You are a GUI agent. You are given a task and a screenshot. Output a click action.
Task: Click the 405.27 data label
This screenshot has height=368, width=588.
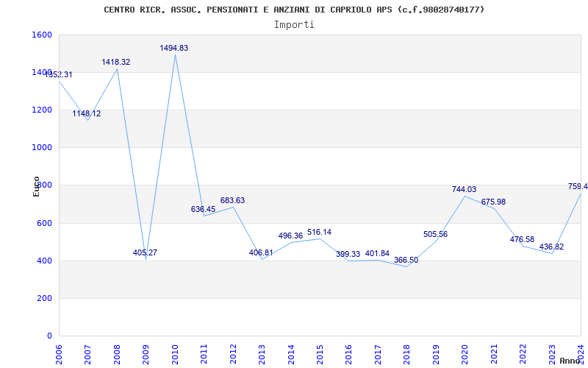(145, 252)
